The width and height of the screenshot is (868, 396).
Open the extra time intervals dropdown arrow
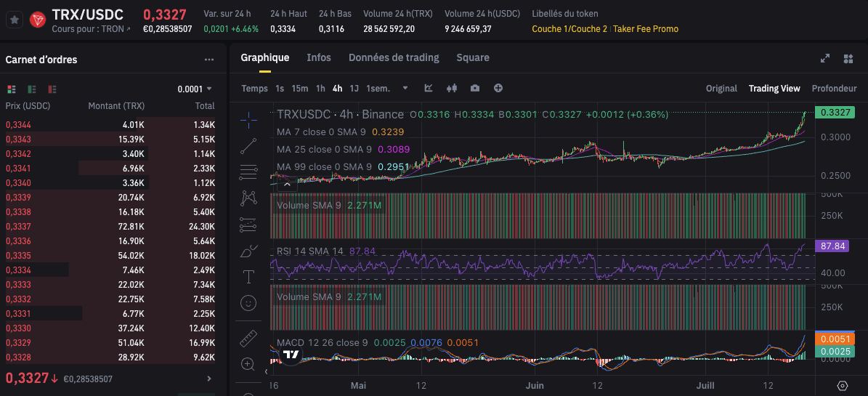point(405,88)
